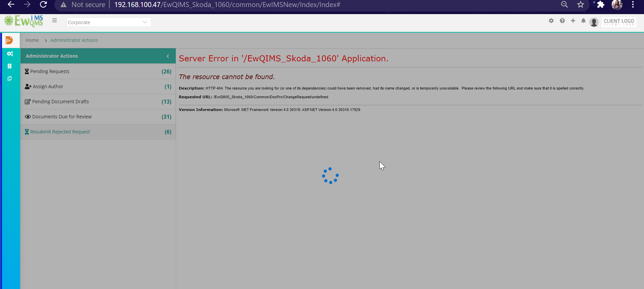
Task: Open Pending Requests list item
Action: pyautogui.click(x=98, y=71)
